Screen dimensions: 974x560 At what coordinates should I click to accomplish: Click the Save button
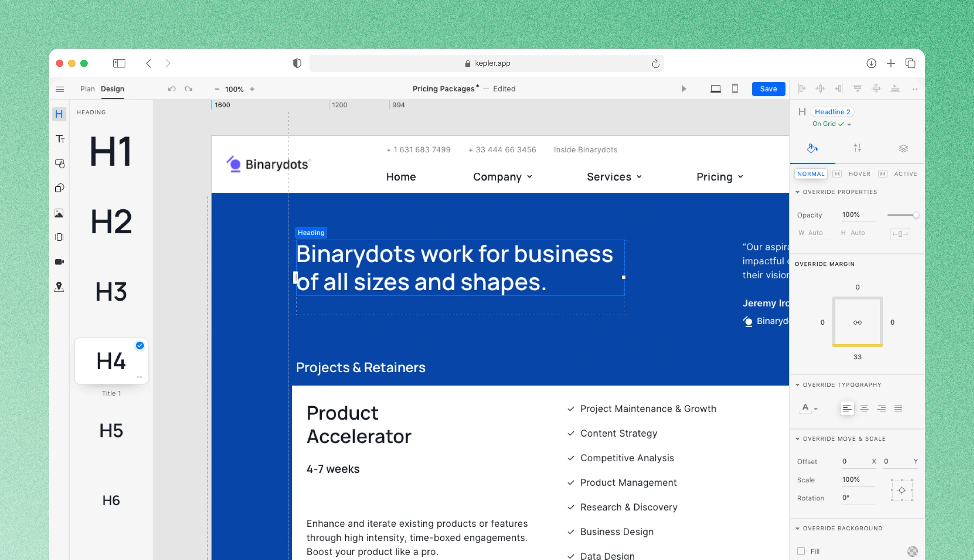(x=768, y=89)
